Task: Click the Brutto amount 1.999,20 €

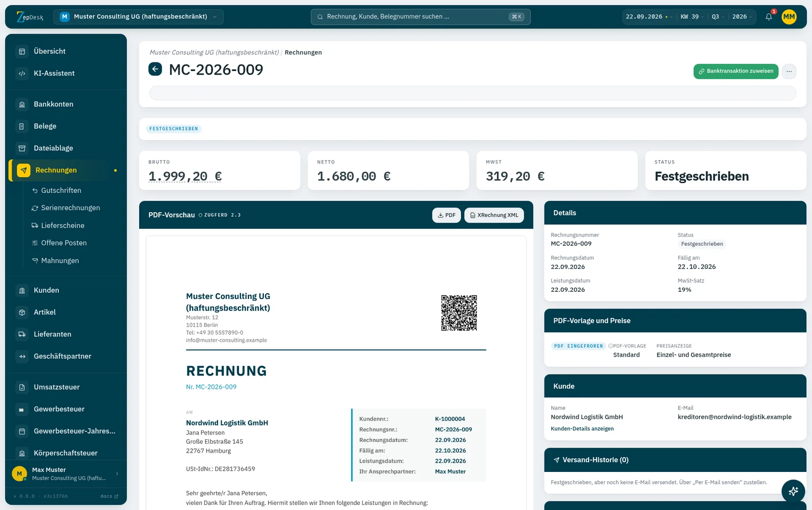Action: pyautogui.click(x=185, y=177)
